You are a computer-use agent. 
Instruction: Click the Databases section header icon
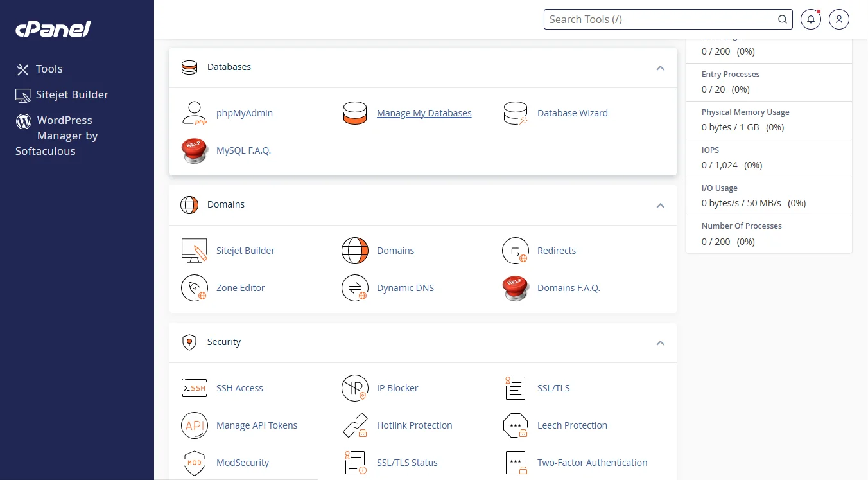[x=189, y=67]
